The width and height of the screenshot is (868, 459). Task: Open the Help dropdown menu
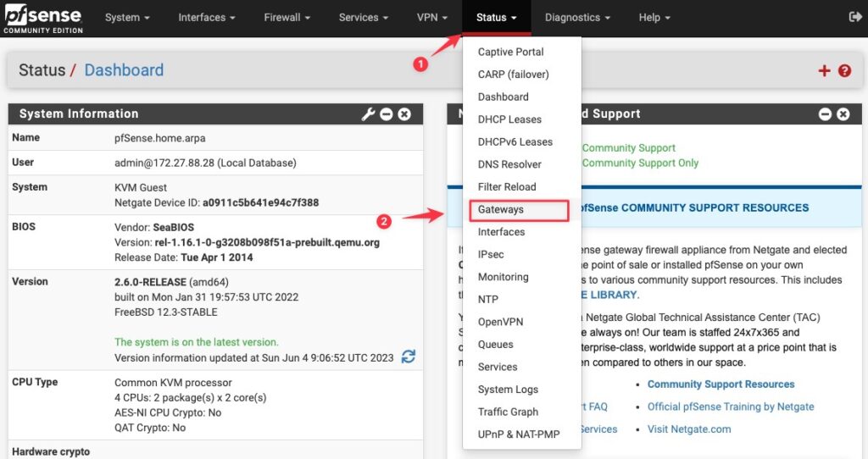click(x=654, y=18)
